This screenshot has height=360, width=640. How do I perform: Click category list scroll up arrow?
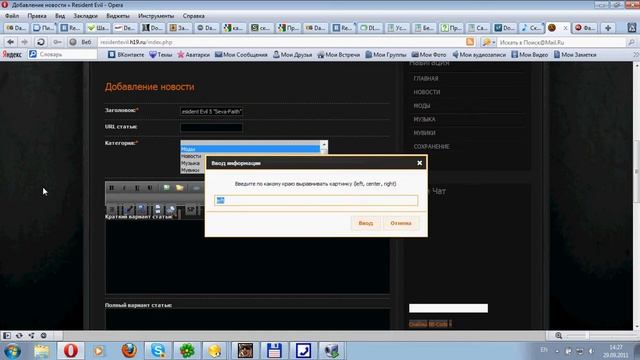pos(324,144)
